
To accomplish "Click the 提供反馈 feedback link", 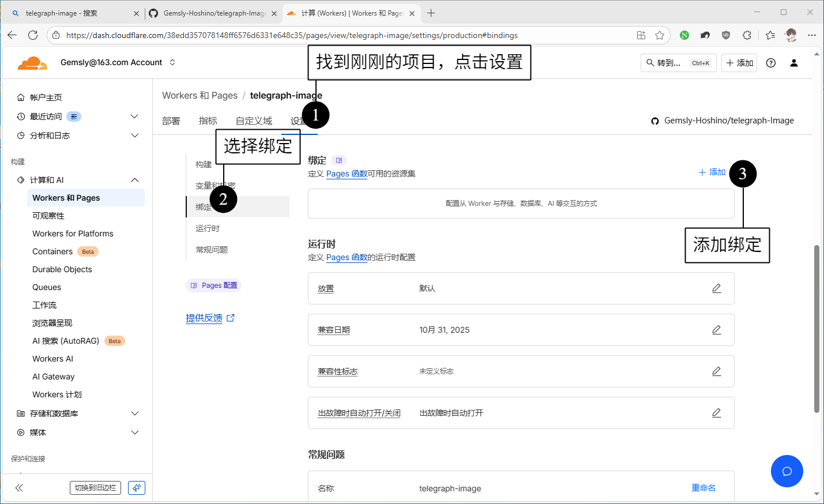I will [x=204, y=318].
